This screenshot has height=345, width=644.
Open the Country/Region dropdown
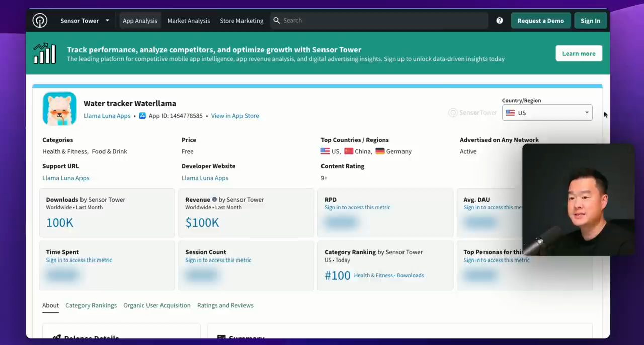point(547,113)
